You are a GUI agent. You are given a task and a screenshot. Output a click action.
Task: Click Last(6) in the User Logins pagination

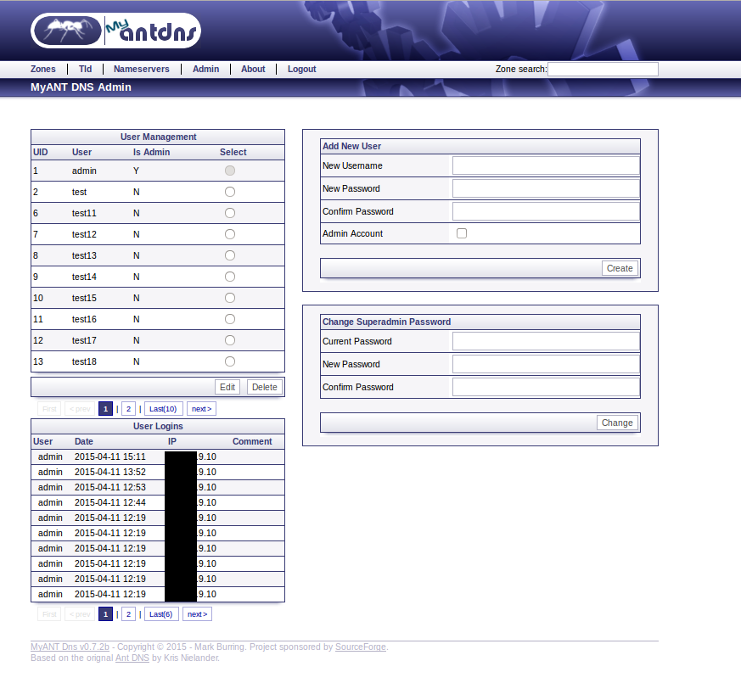click(x=161, y=613)
